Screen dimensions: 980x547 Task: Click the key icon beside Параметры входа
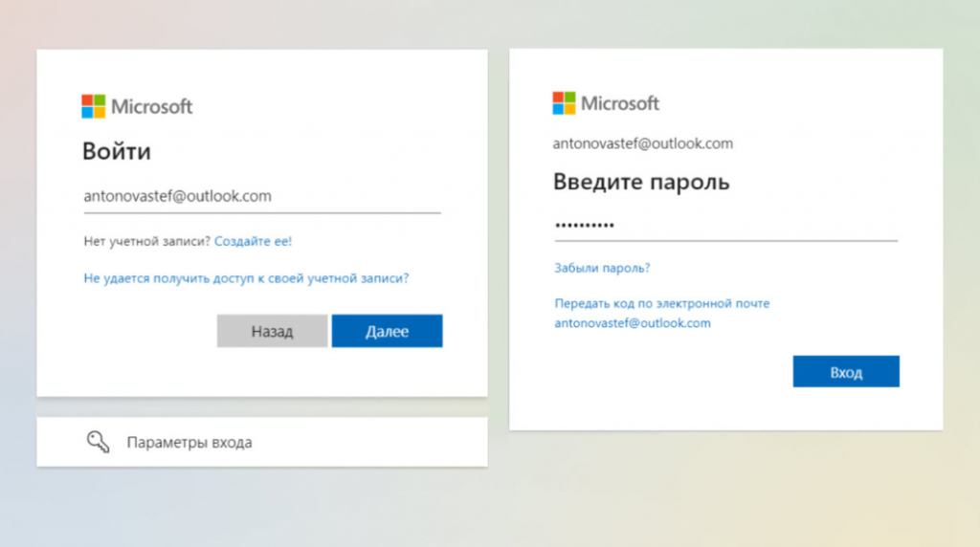98,442
